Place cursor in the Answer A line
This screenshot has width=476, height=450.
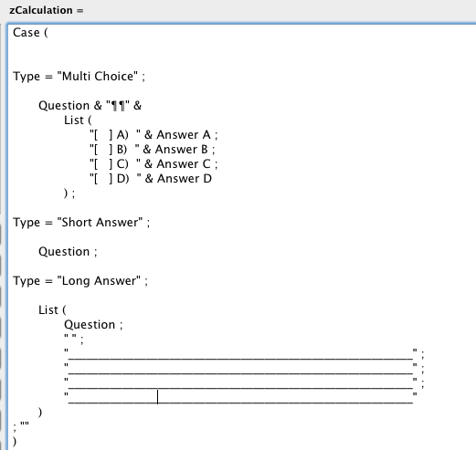point(153,135)
